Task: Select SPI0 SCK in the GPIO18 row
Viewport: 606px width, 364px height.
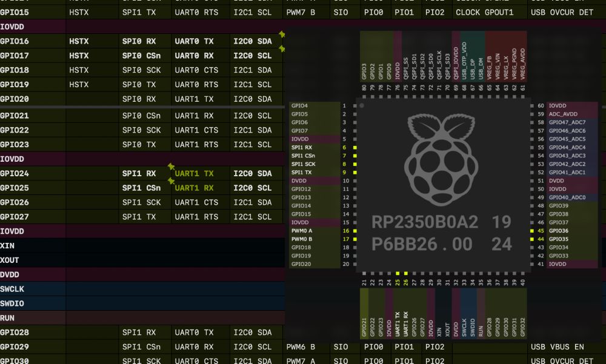Action: coord(141,70)
